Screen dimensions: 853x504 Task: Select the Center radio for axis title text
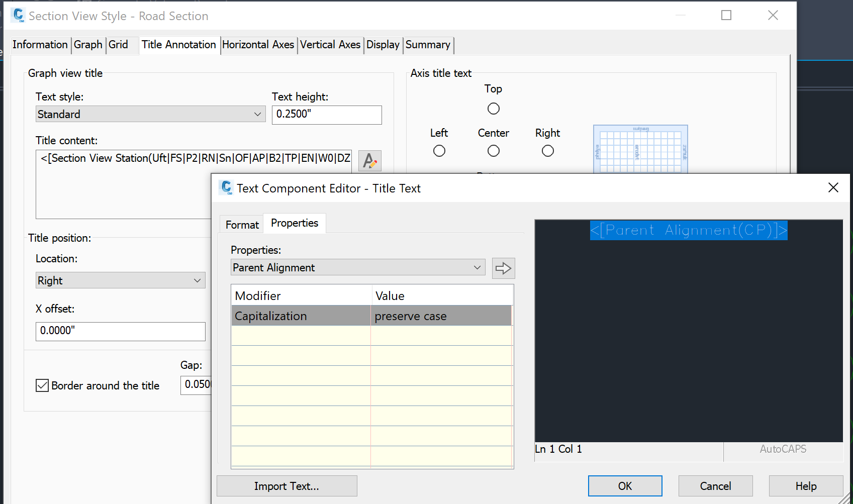[x=493, y=150]
